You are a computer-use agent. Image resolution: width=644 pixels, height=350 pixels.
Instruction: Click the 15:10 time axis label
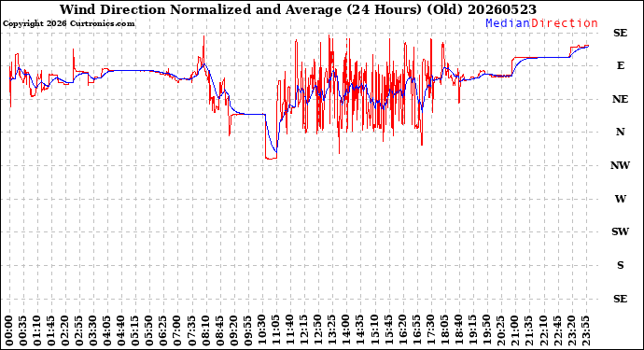pos(374,330)
